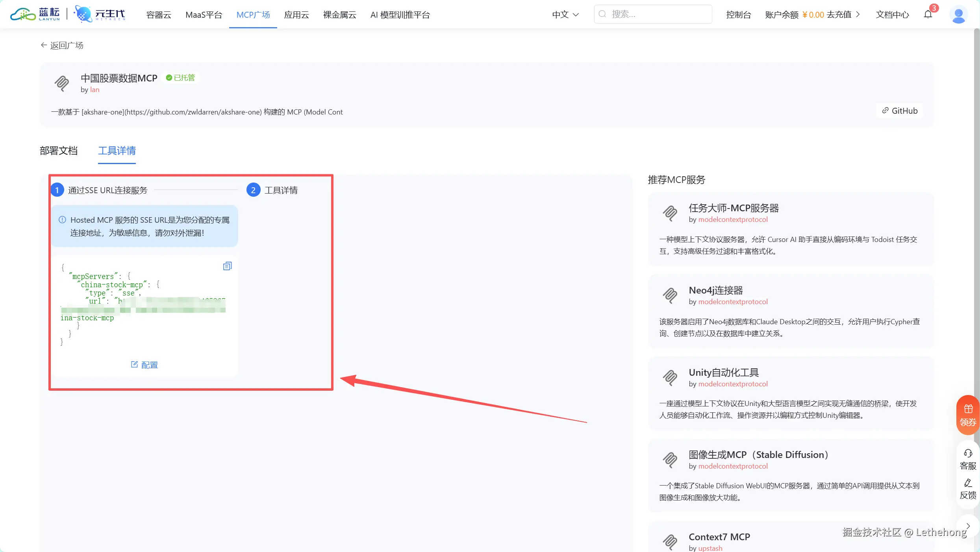Image resolution: width=980 pixels, height=552 pixels.
Task: Copy the mcpServers JSON config
Action: coord(227,266)
